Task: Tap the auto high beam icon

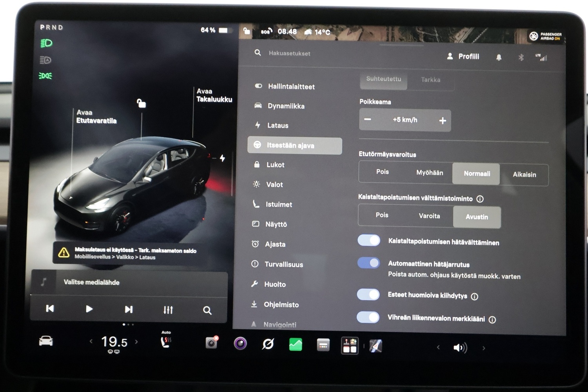Action: pos(45,60)
